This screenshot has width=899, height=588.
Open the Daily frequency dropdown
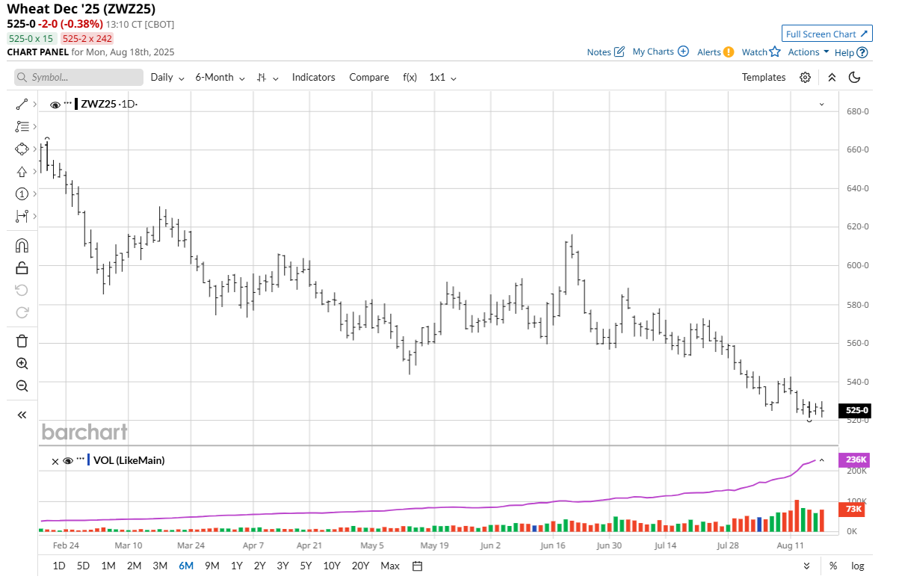coord(167,77)
